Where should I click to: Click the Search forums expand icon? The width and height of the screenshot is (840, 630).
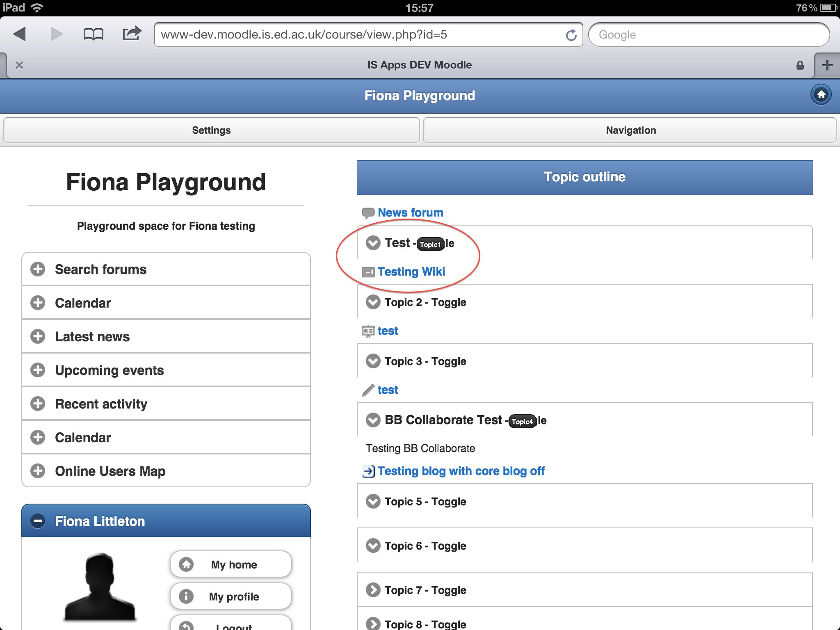pos(38,269)
